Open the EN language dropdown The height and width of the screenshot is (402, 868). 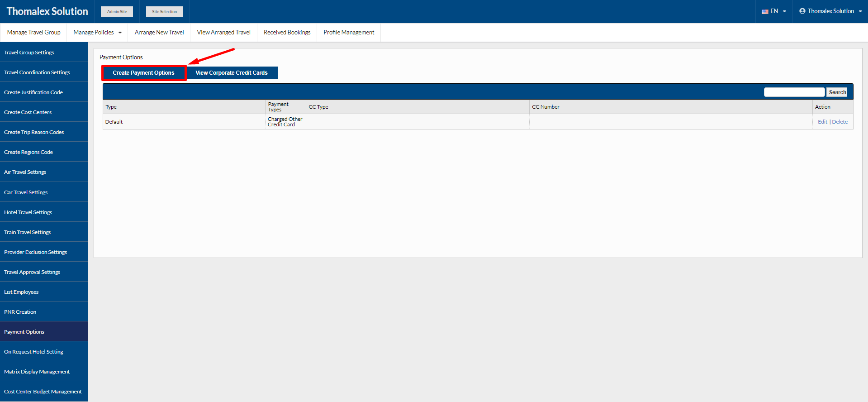[x=774, y=11]
